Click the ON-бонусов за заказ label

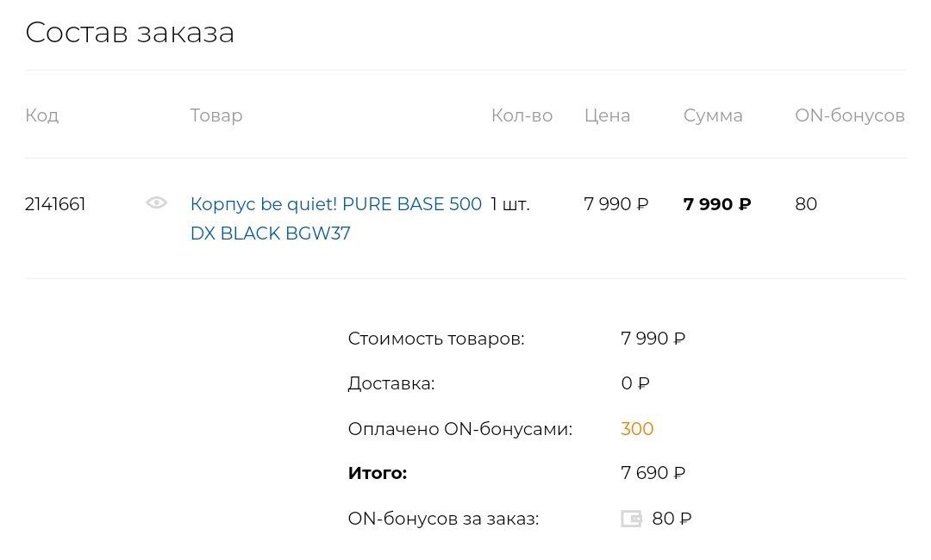pos(443,519)
